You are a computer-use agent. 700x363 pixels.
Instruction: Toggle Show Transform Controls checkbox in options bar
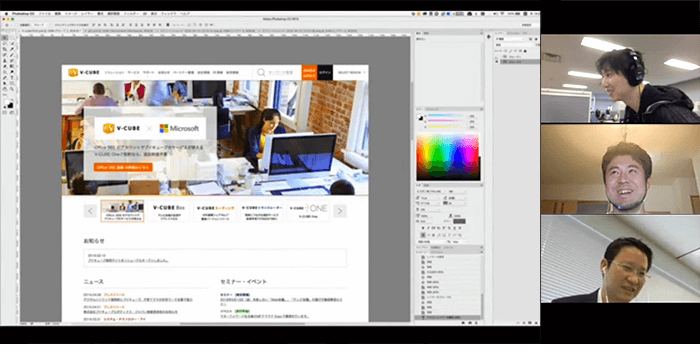pyautogui.click(x=50, y=25)
